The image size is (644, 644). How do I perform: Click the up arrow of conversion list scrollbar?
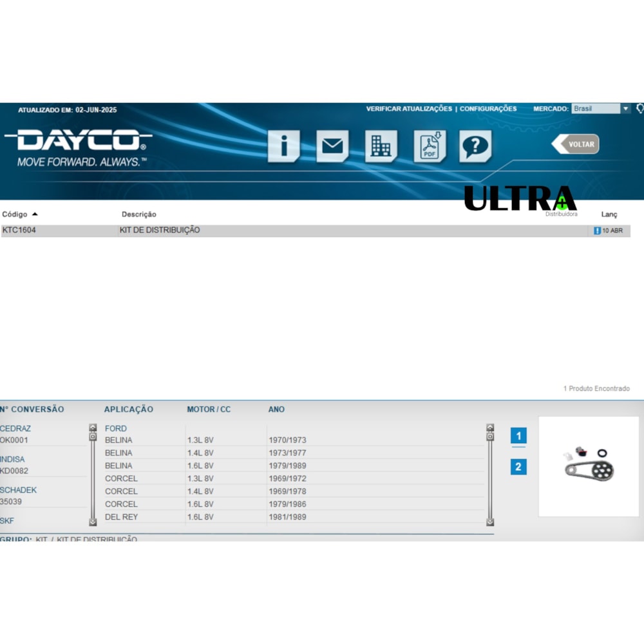point(93,428)
